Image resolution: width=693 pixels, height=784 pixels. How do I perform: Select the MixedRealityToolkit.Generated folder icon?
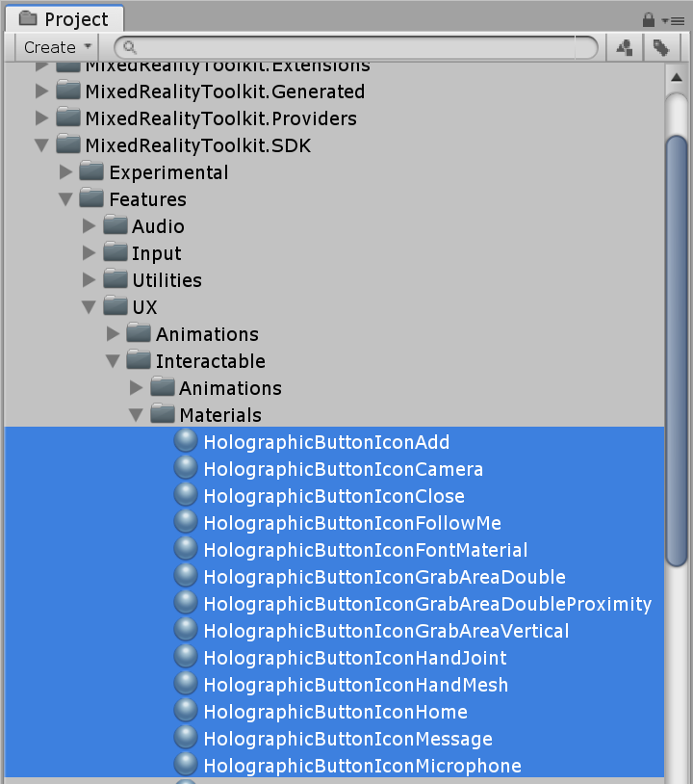click(68, 91)
